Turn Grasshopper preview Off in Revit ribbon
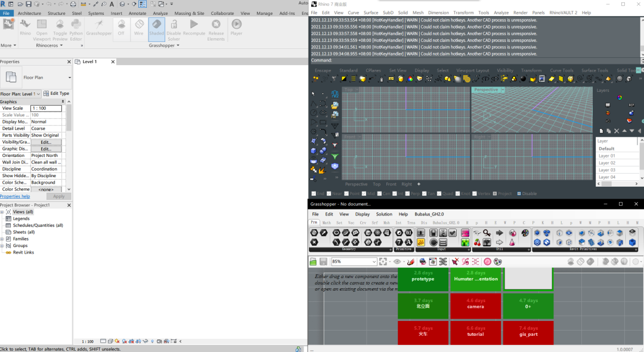The height and width of the screenshot is (352, 644). tap(121, 29)
